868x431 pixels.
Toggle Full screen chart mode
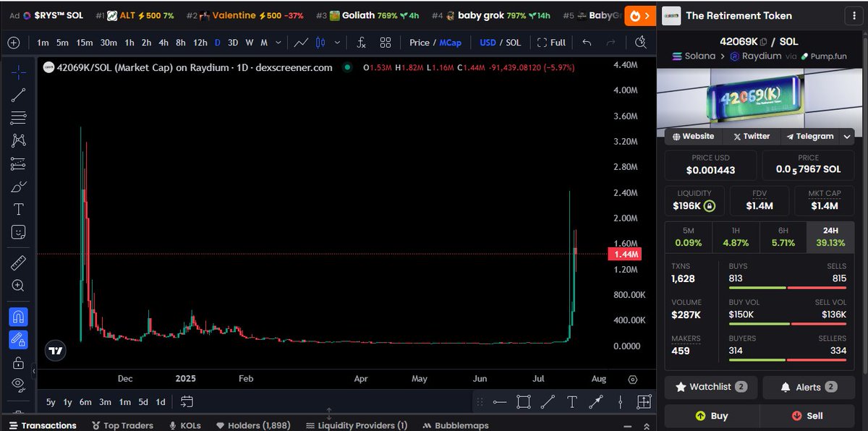click(550, 43)
